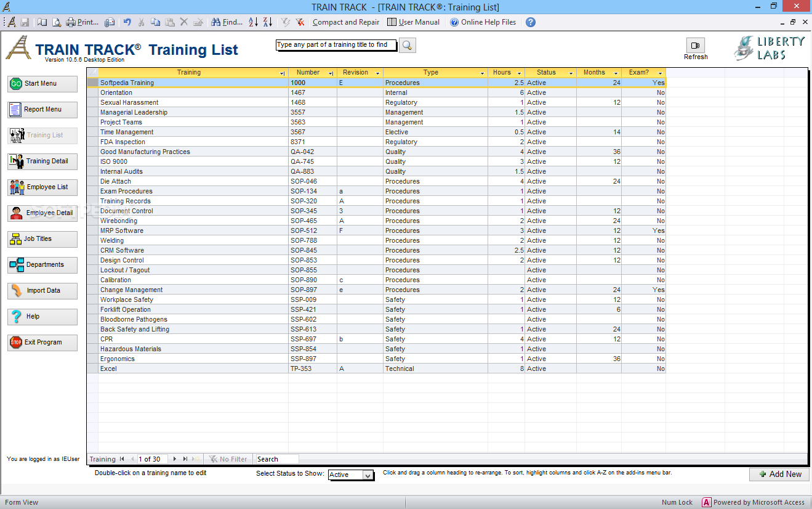Select the 'Sexual Harassment' training name
The height and width of the screenshot is (509, 812).
[x=129, y=102]
